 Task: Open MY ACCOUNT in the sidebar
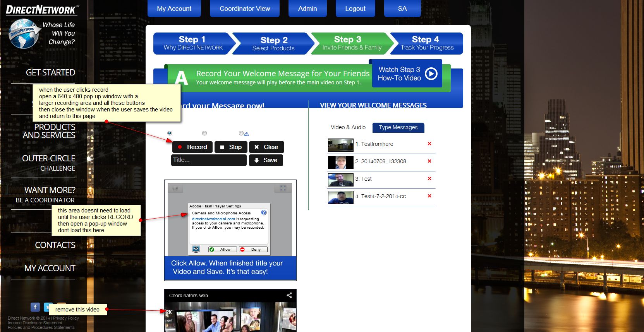[x=50, y=268]
